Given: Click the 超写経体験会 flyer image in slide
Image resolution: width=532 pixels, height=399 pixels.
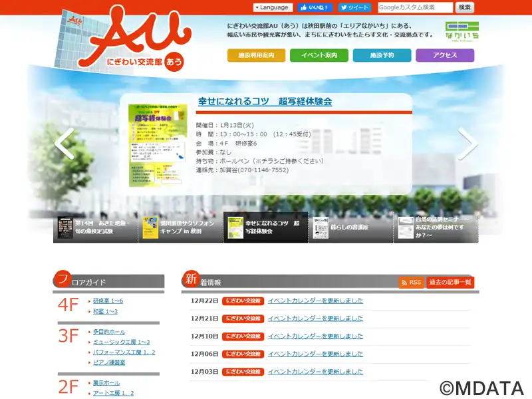Looking at the screenshot, I should 158,145.
